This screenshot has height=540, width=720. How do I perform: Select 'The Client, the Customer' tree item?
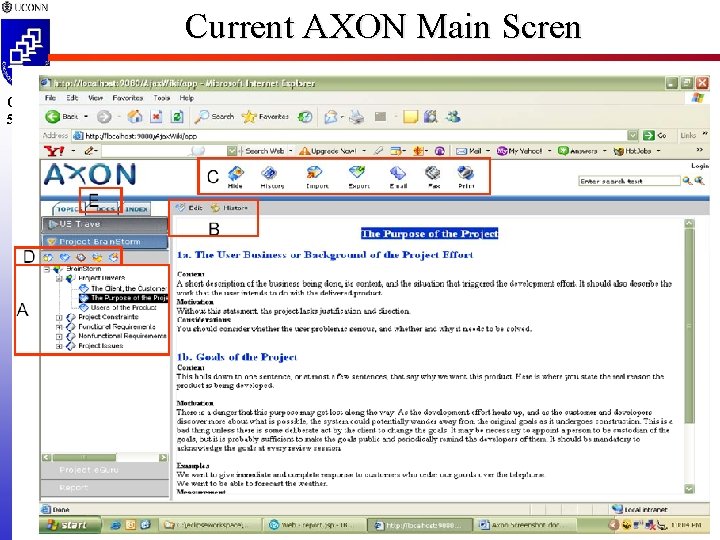pyautogui.click(x=123, y=288)
